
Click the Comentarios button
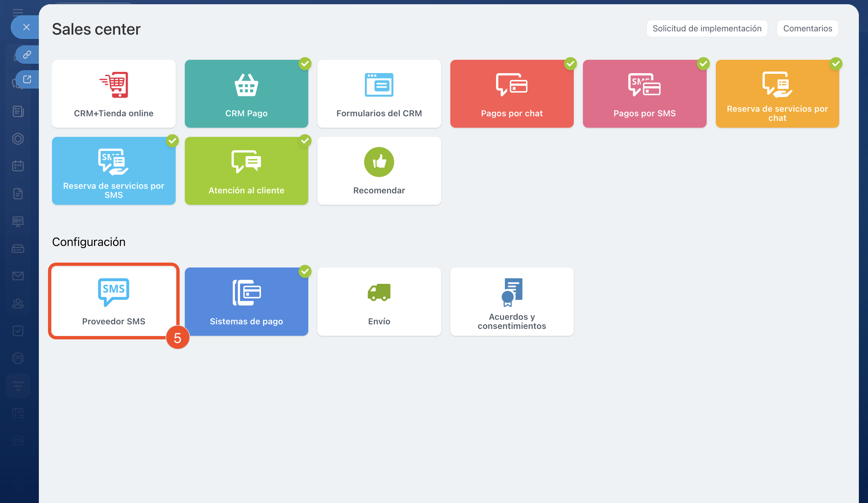(x=807, y=28)
